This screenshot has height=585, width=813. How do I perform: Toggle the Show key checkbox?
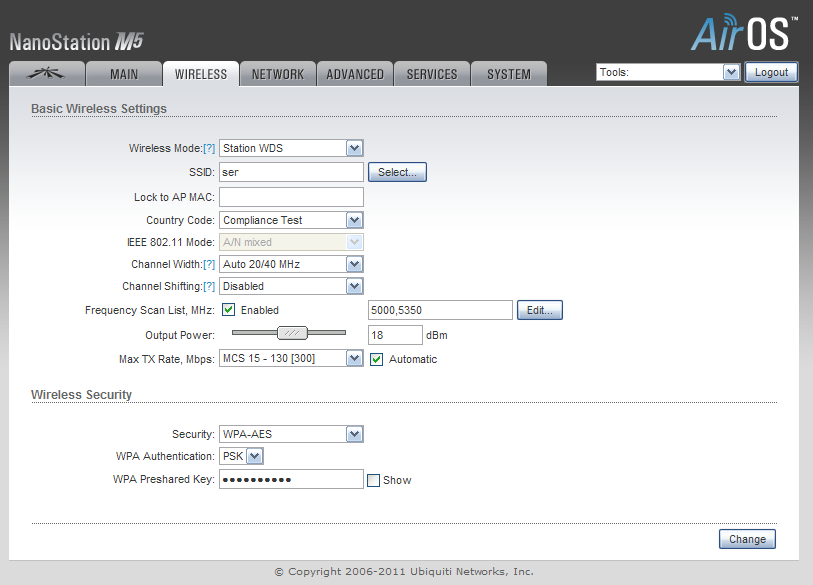[373, 481]
